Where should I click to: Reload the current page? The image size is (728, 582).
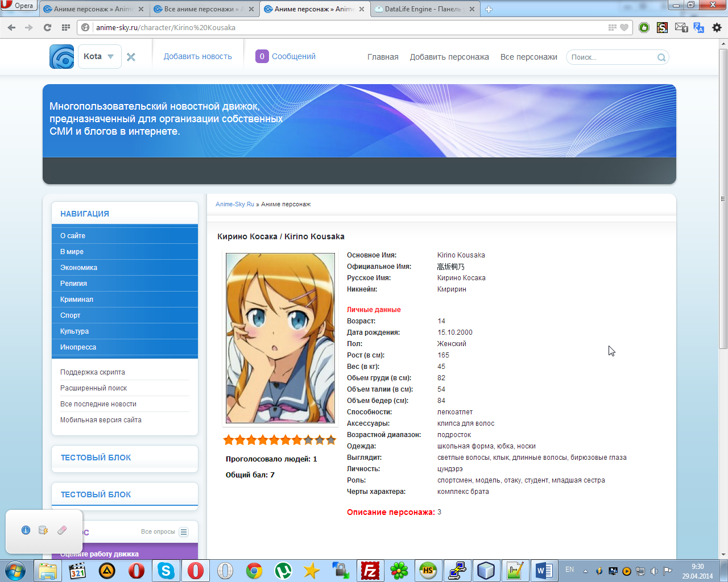(x=47, y=27)
